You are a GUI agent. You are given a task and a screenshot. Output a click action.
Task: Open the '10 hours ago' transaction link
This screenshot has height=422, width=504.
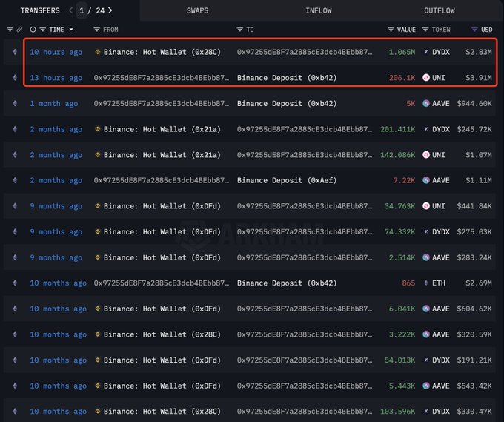56,52
